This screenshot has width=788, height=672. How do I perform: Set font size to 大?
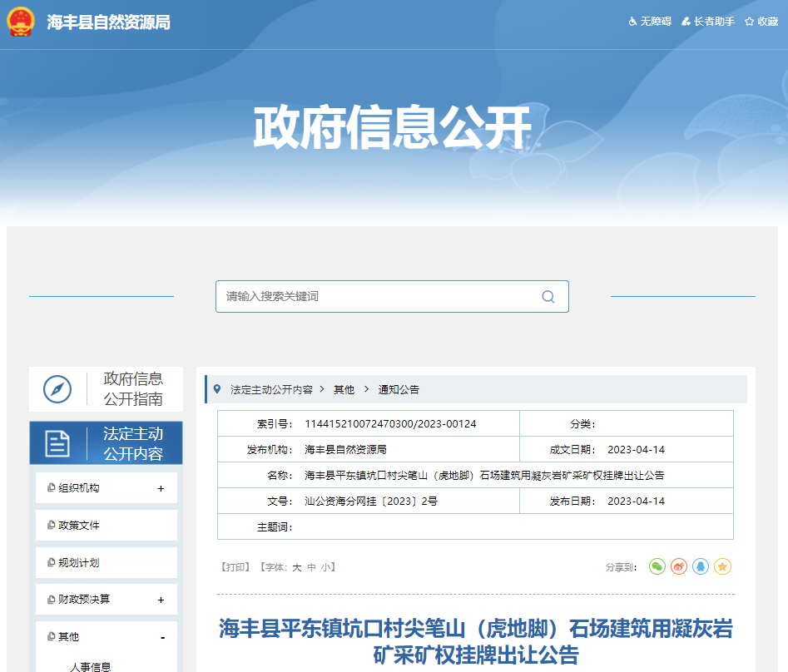click(x=295, y=566)
